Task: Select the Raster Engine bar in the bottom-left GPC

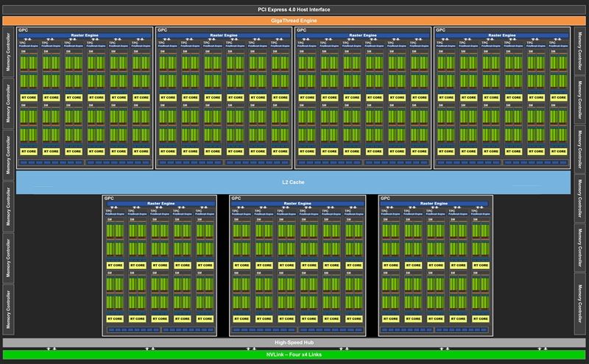Action: [x=161, y=204]
